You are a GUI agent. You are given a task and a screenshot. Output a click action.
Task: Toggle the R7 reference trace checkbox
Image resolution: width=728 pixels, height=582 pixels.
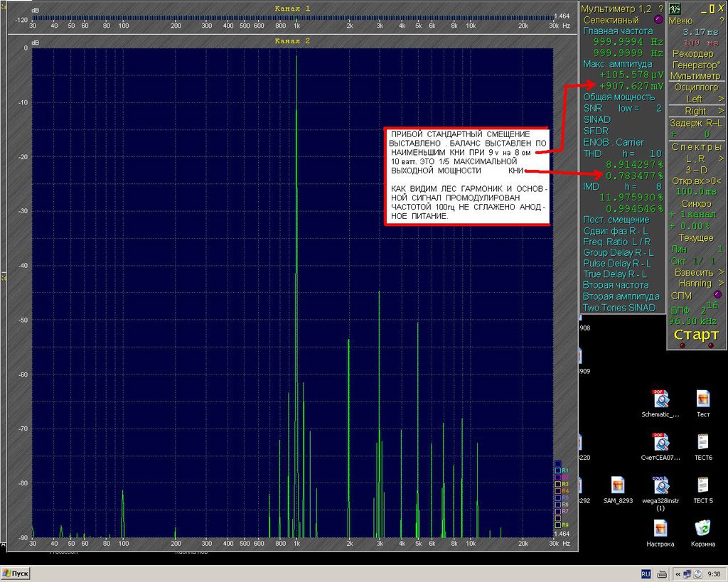[558, 512]
